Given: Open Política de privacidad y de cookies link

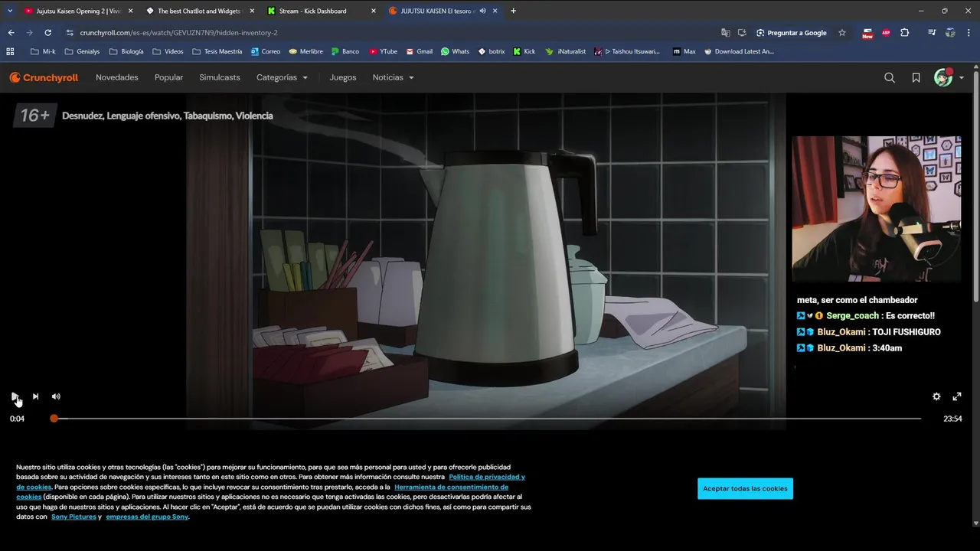Looking at the screenshot, I should pos(270,481).
